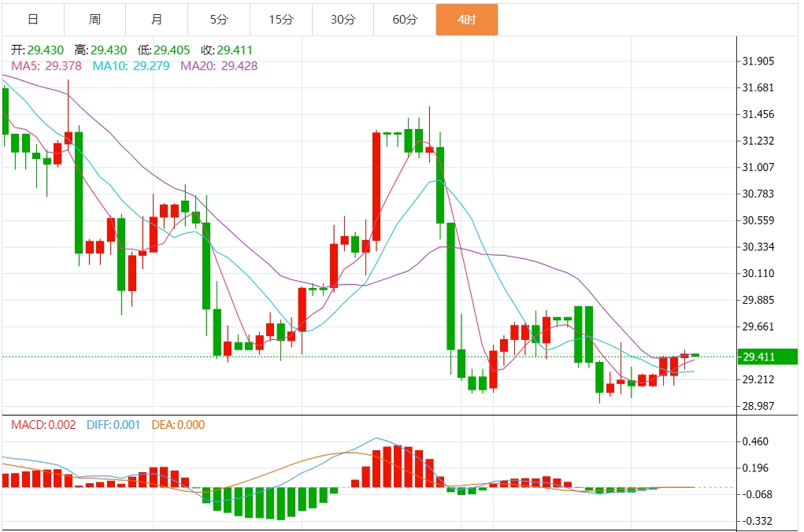Click the 29.661 price axis label
The width and height of the screenshot is (804, 532).
pyautogui.click(x=758, y=327)
